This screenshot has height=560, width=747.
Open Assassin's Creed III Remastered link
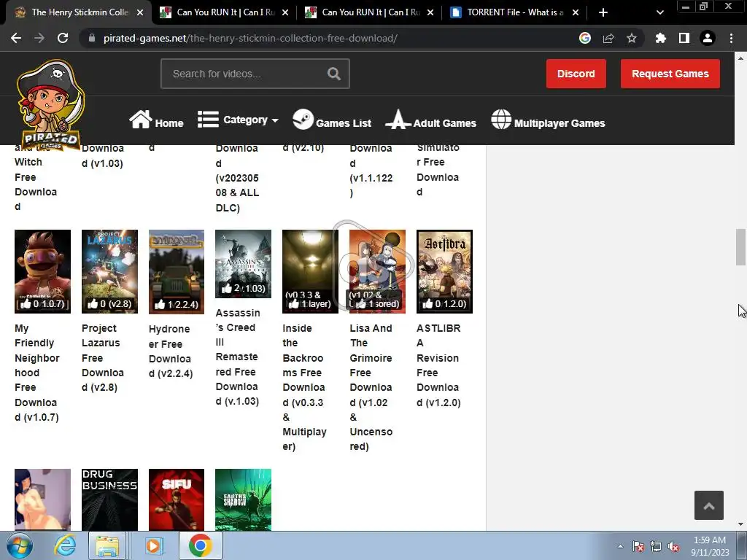(238, 357)
